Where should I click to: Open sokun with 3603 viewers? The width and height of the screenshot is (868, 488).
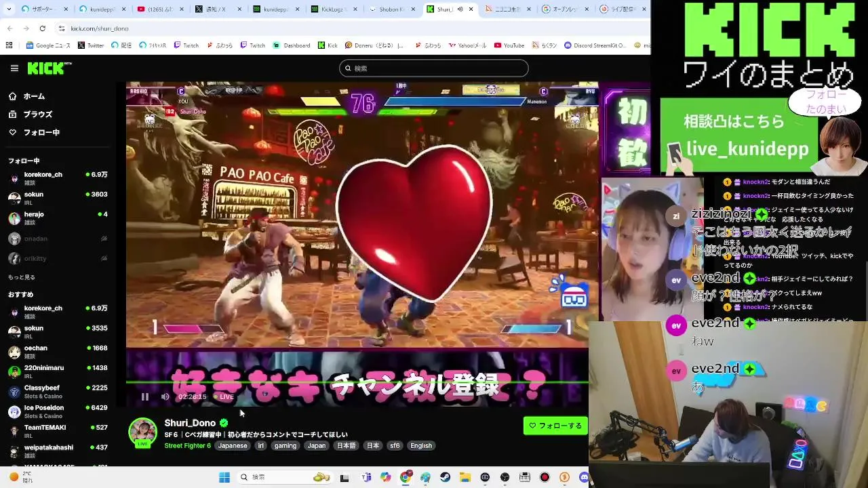(58, 198)
